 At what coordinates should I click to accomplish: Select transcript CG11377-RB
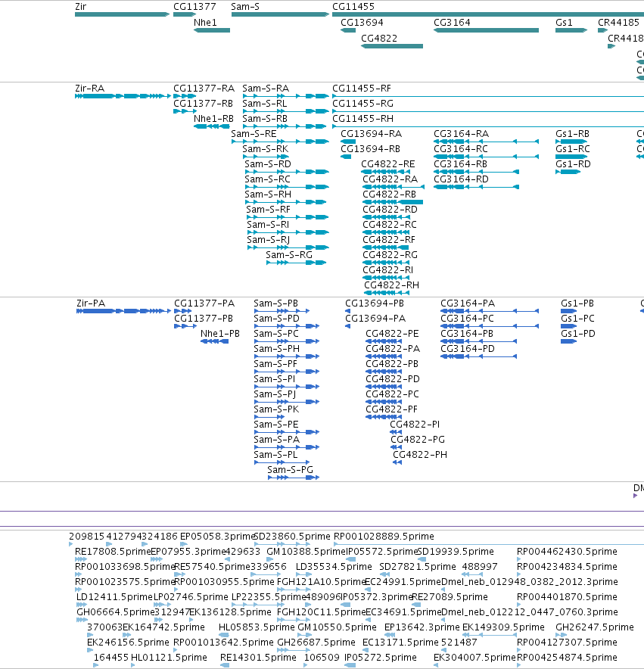pyautogui.click(x=185, y=111)
